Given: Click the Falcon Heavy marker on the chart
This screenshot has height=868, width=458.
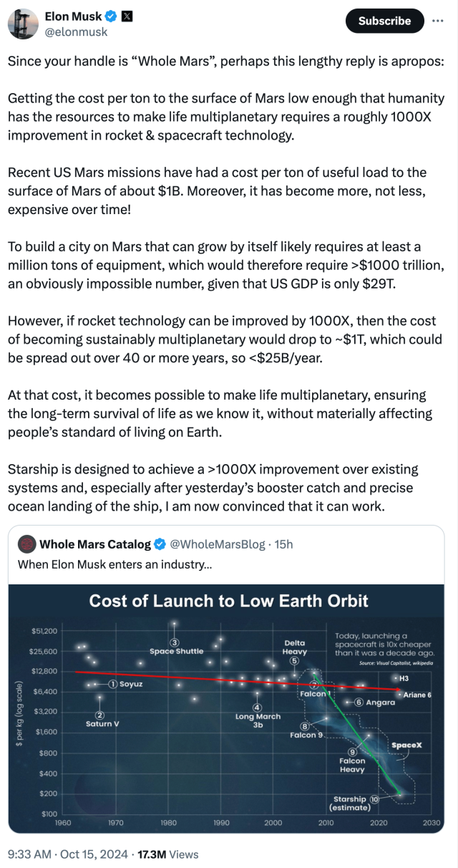Looking at the screenshot, I should (354, 753).
